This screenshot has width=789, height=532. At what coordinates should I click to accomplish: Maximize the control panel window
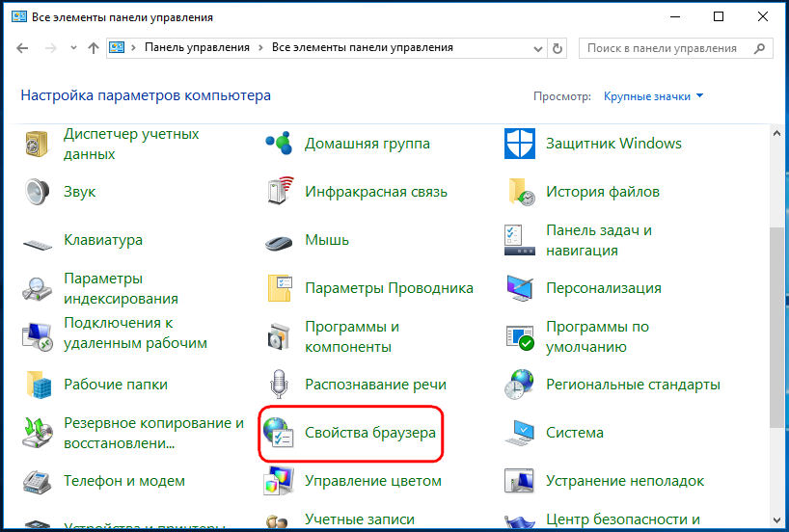pos(719,16)
